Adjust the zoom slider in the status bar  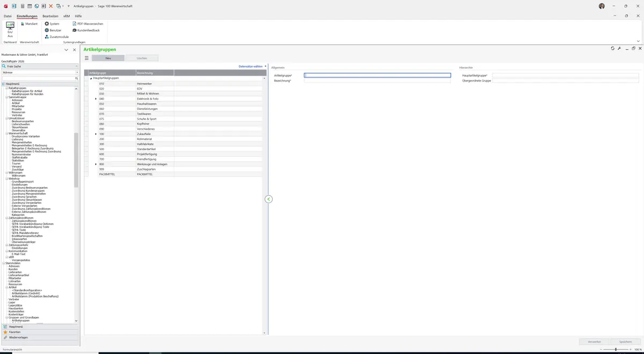[x=616, y=349]
